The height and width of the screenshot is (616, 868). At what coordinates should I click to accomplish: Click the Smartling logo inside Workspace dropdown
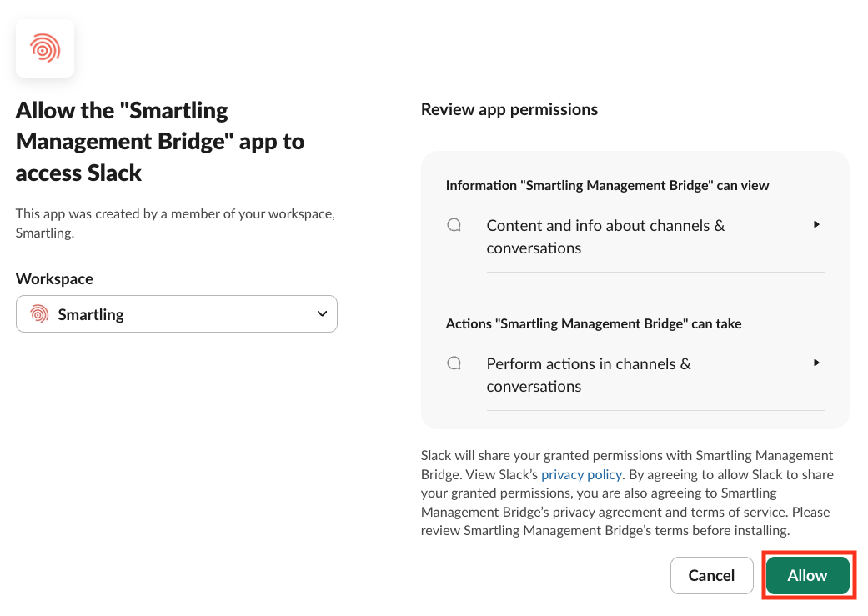point(39,313)
